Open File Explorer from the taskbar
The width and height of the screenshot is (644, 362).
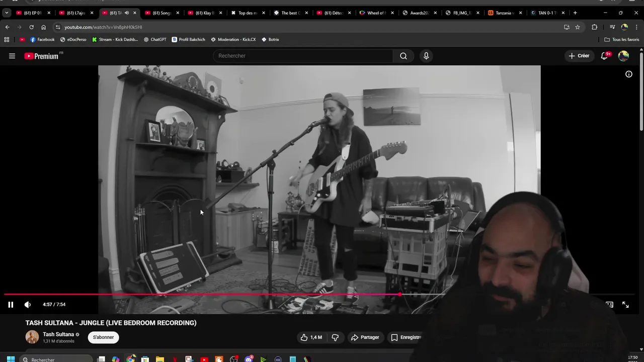coord(160,359)
